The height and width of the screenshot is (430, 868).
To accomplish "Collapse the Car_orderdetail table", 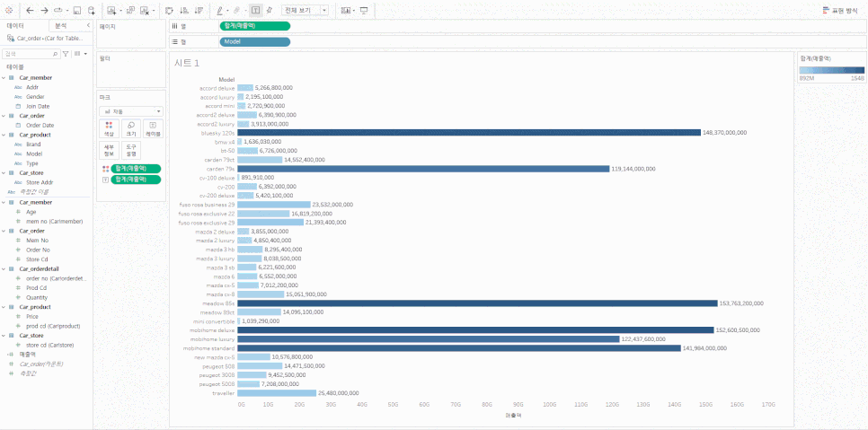I will 5,268.
